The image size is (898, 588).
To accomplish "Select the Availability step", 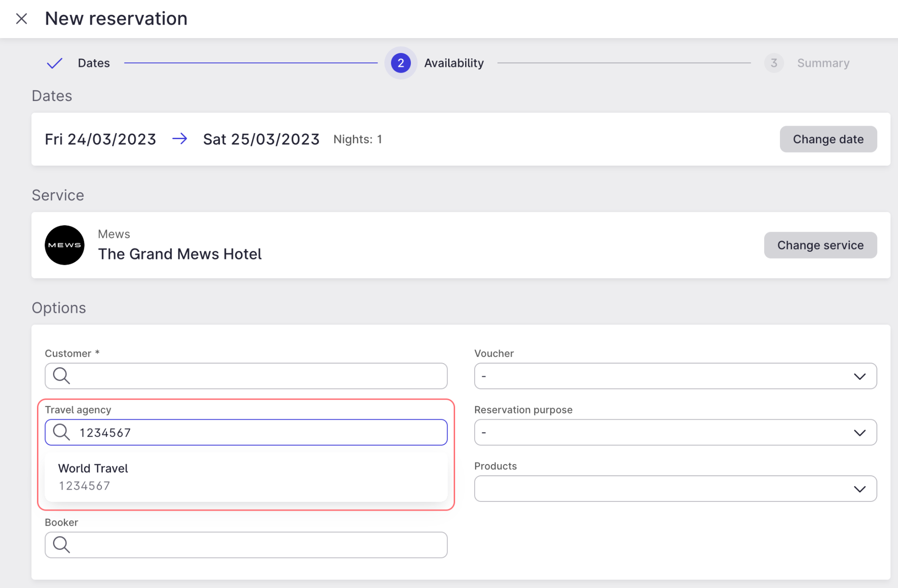I will pos(454,63).
